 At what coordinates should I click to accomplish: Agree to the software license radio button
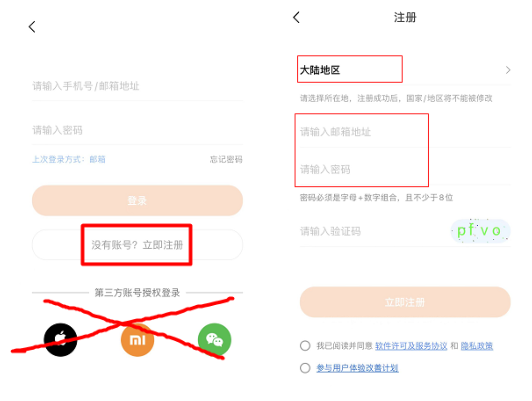tap(305, 346)
